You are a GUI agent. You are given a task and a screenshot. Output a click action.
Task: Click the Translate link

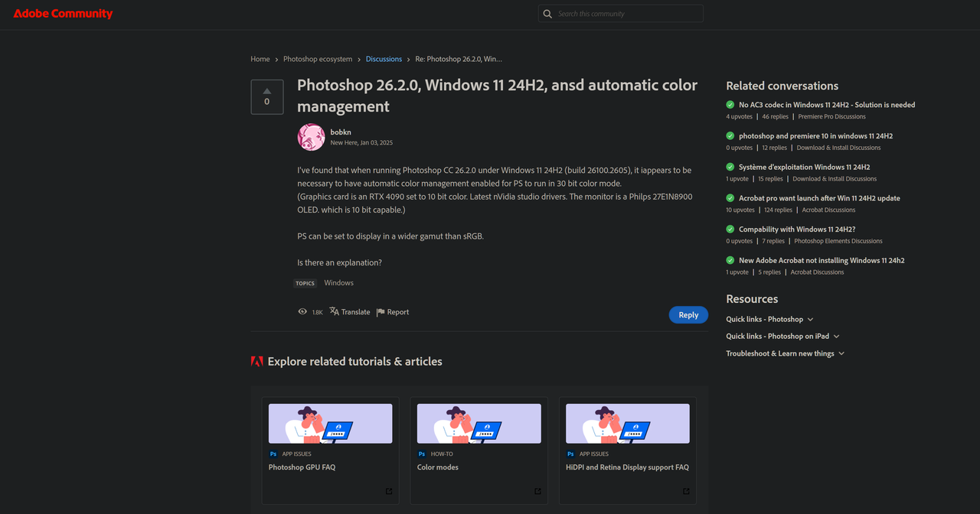355,312
